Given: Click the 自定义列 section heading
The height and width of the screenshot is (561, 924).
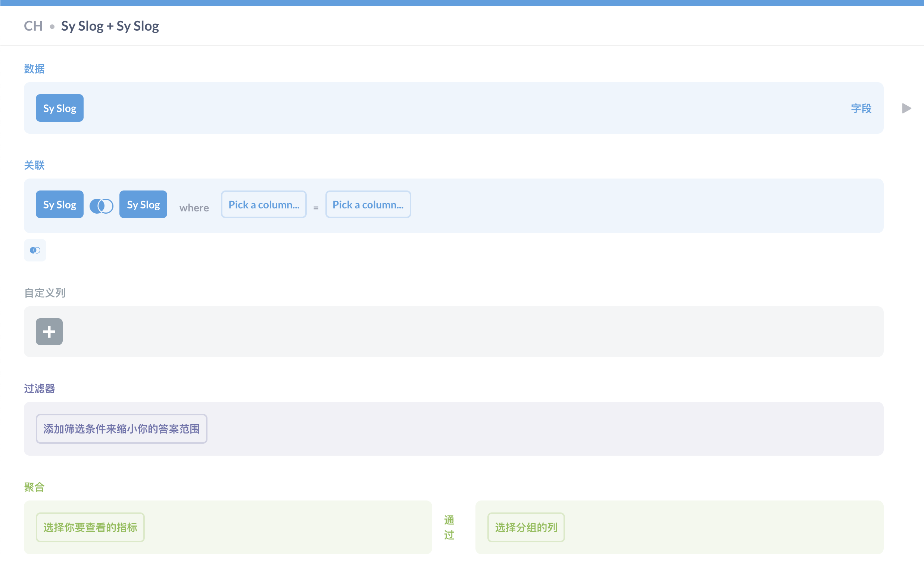Looking at the screenshot, I should 45,293.
